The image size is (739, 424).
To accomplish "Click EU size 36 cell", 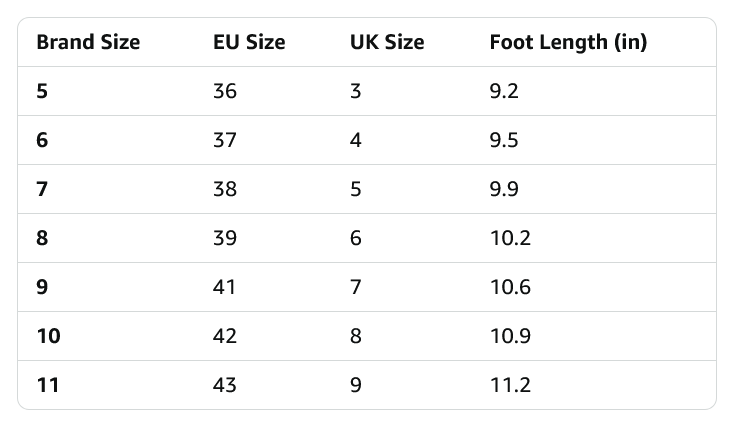I will [225, 91].
